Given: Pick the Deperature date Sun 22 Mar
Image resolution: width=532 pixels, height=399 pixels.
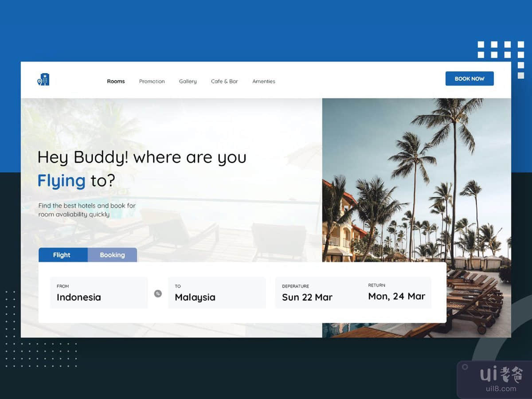Looking at the screenshot, I should (x=307, y=293).
